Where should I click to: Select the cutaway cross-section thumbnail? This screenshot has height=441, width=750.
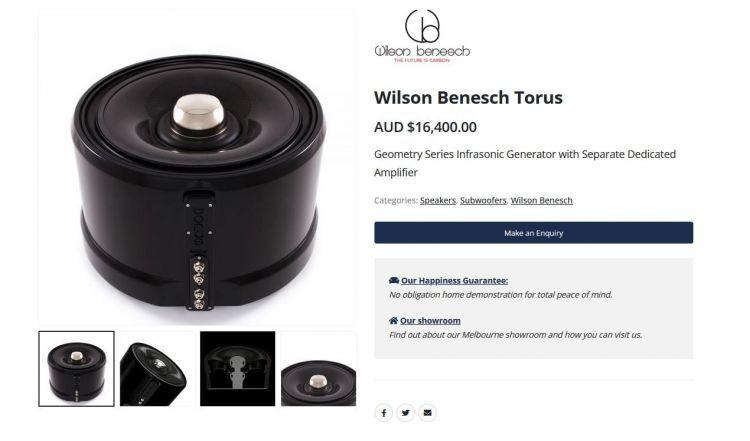[x=238, y=369]
